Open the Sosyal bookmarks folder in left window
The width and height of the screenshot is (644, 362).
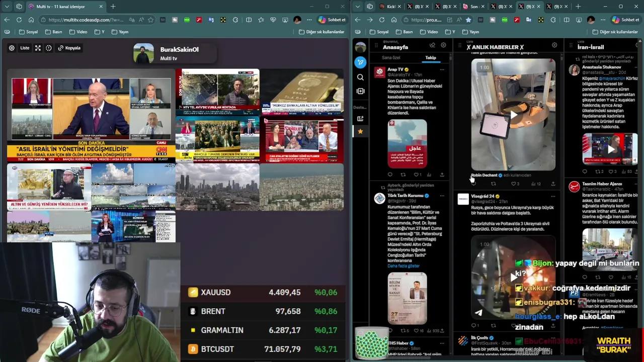click(28, 32)
